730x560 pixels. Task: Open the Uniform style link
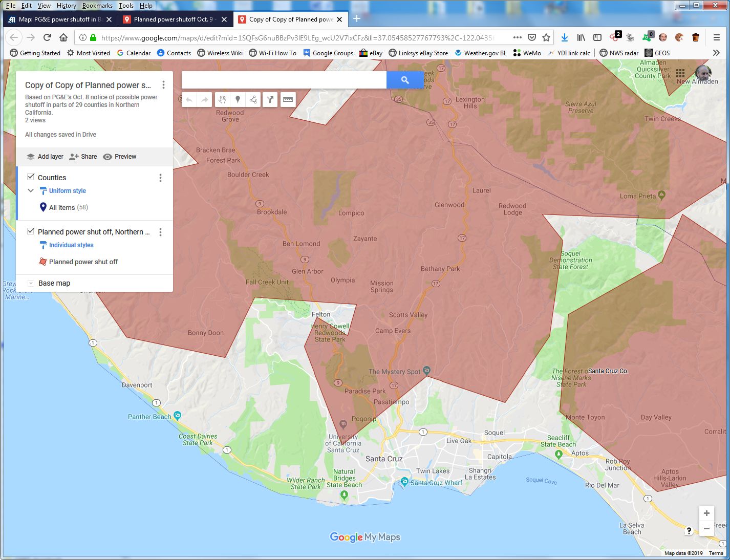click(x=67, y=191)
